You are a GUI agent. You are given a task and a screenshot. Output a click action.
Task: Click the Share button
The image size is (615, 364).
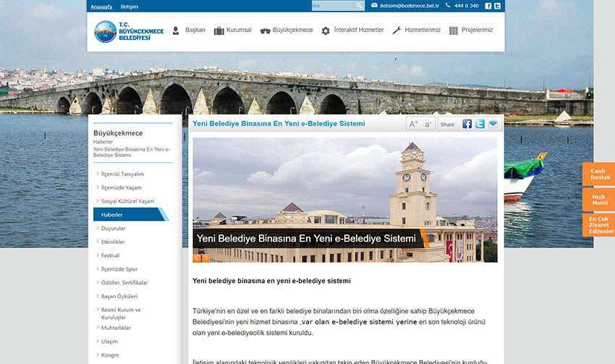point(448,124)
